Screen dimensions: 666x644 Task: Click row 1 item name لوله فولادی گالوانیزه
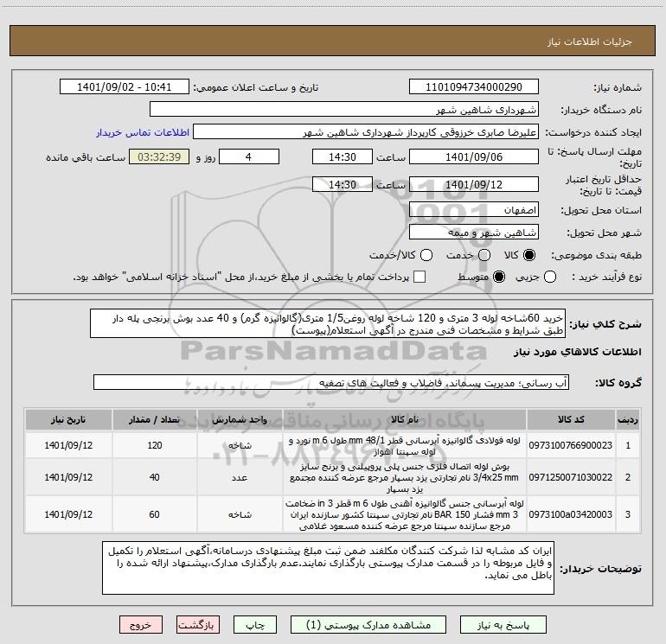tap(405, 446)
